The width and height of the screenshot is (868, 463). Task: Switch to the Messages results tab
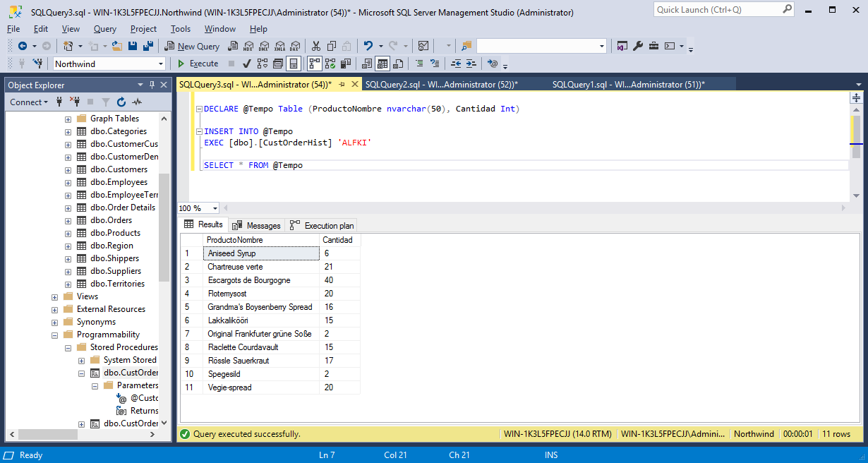(256, 226)
